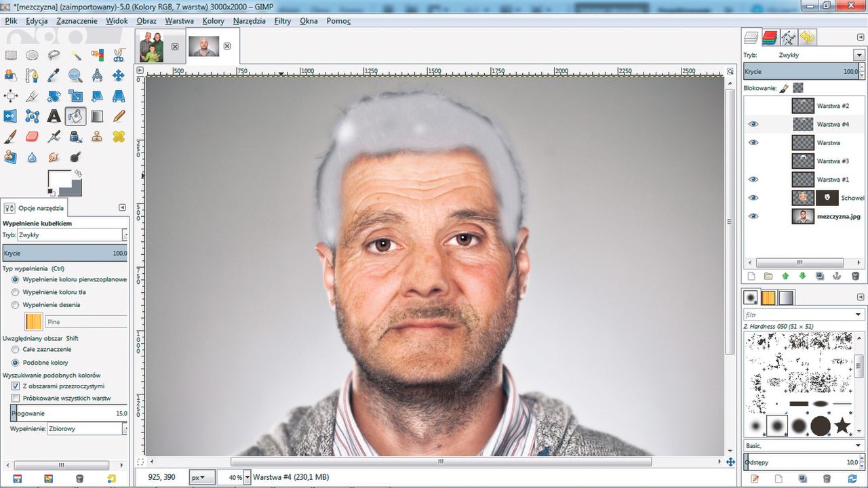Viewport: 868px width, 488px height.
Task: Click the delete layer trash icon
Action: pos(855,276)
